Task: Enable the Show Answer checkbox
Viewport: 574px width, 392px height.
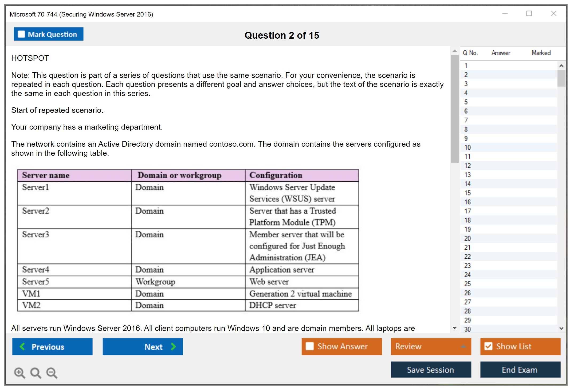Action: [310, 346]
